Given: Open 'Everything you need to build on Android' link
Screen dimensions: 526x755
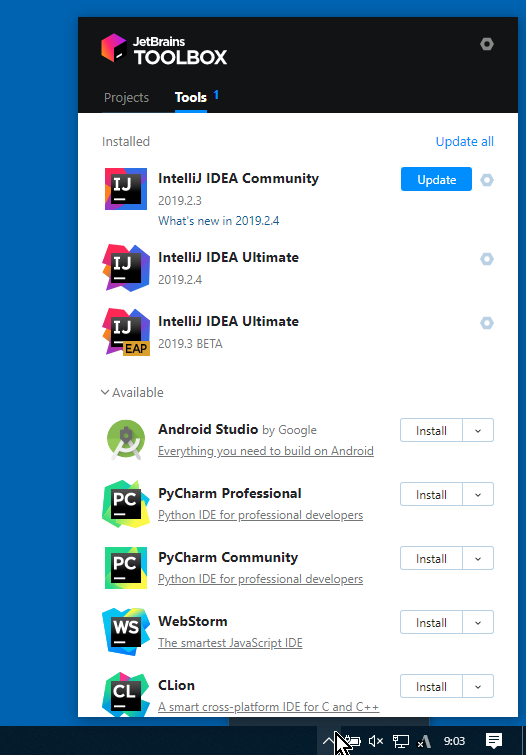Looking at the screenshot, I should tap(266, 451).
